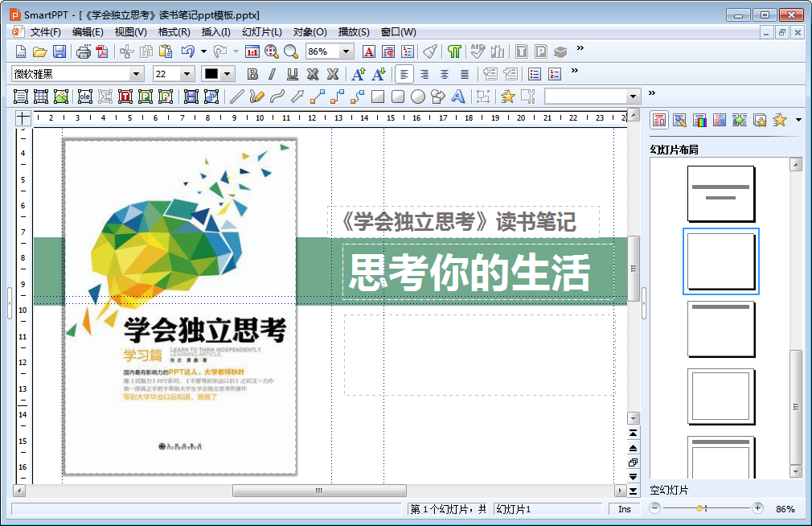Screen dimensions: 812x526
Task: Click the star animation icon in object toolbar
Action: point(508,97)
